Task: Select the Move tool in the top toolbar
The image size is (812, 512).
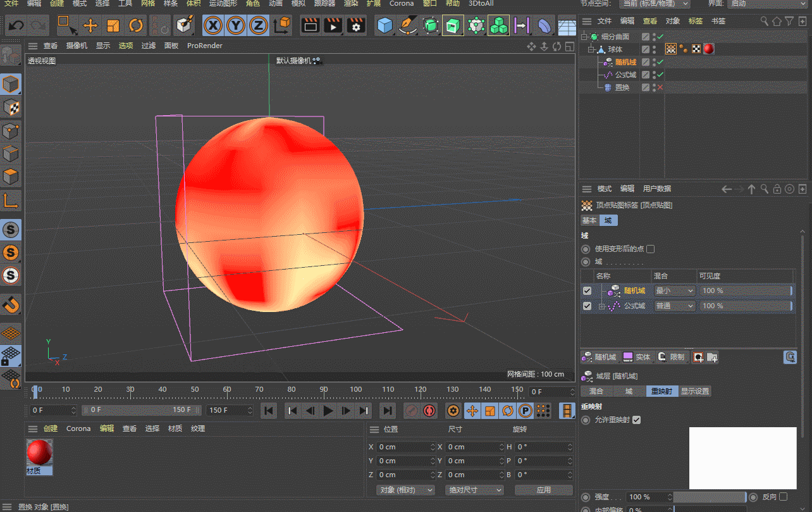Action: pos(90,26)
